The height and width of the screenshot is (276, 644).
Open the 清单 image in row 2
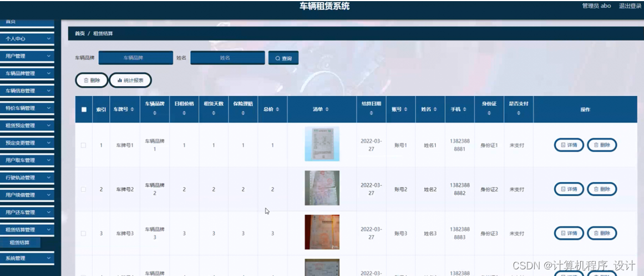point(322,188)
